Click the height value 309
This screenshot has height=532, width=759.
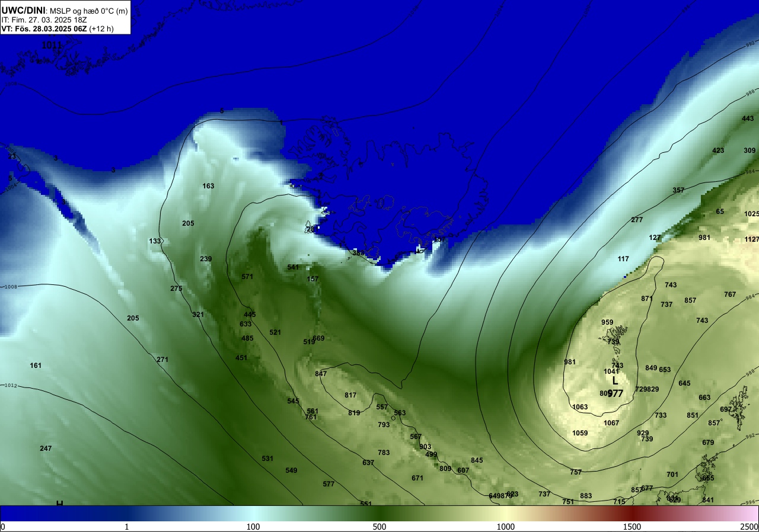(750, 150)
